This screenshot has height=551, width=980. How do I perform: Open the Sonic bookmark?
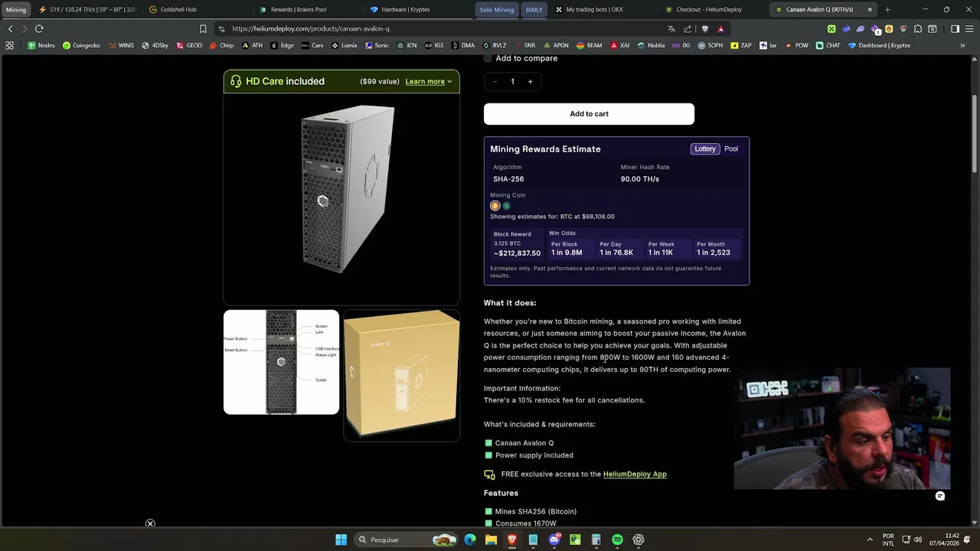coord(377,45)
